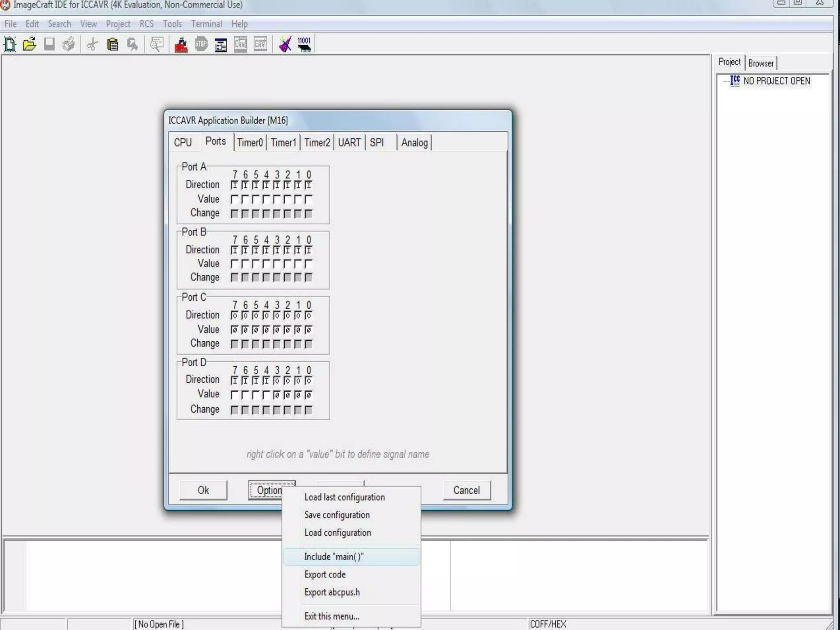
Task: Click COFF/HEX in status bar
Action: (x=548, y=624)
